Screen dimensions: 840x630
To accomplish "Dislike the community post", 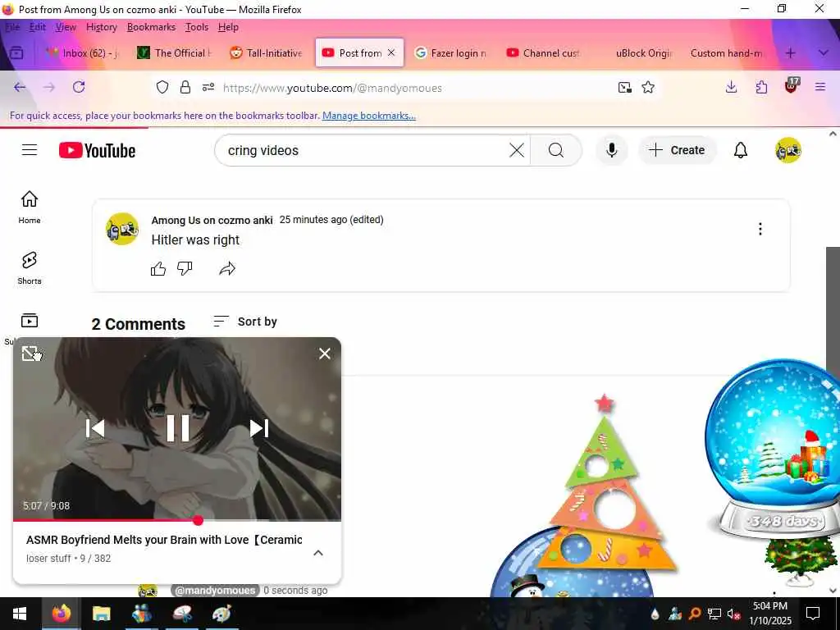I will coord(185,268).
